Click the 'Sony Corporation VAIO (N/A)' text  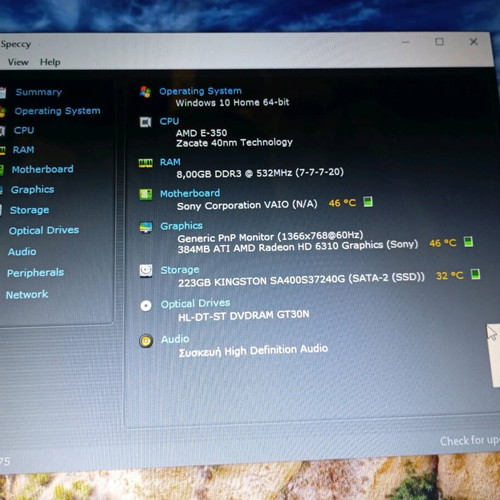(247, 205)
